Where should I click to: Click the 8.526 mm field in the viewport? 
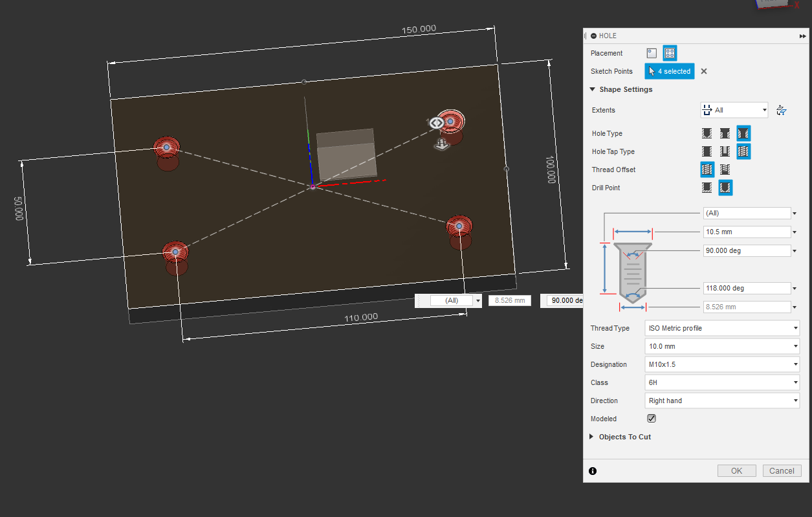pos(510,300)
